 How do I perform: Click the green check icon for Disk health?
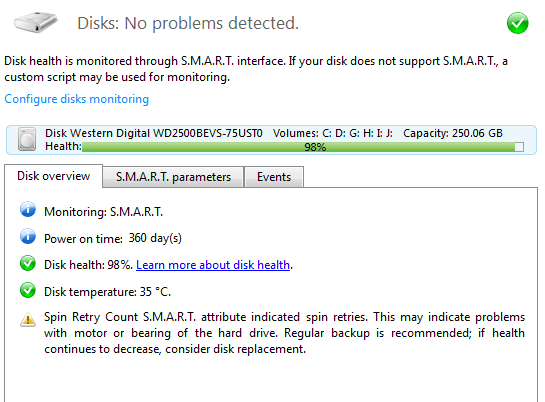pos(28,263)
